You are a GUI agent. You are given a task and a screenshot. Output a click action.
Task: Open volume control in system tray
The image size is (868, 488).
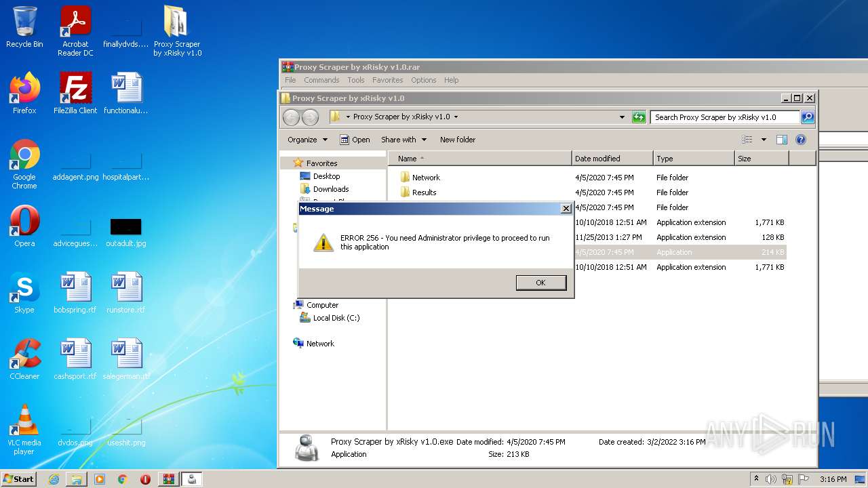[x=771, y=479]
